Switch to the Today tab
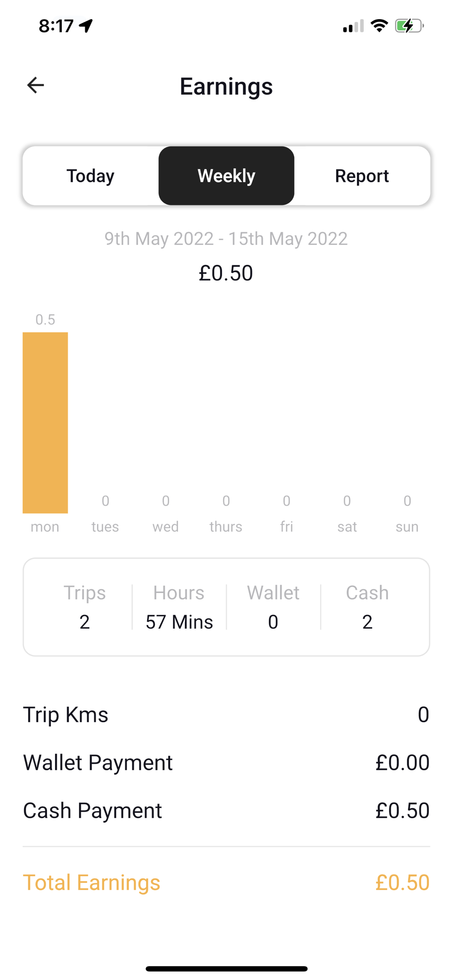The image size is (453, 980). (91, 176)
